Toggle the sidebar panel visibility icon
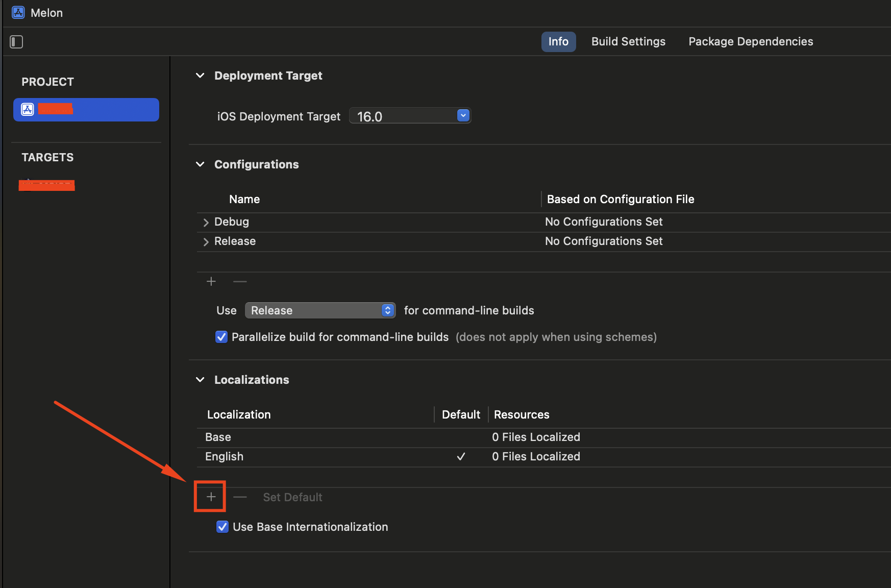This screenshot has width=891, height=588. [16, 42]
